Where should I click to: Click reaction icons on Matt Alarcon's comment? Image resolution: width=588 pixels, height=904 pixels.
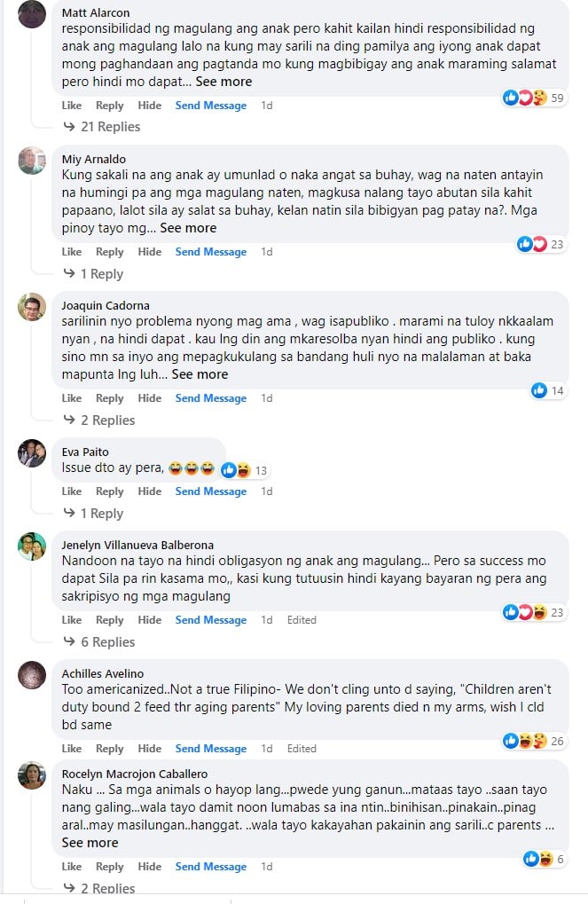pyautogui.click(x=524, y=98)
